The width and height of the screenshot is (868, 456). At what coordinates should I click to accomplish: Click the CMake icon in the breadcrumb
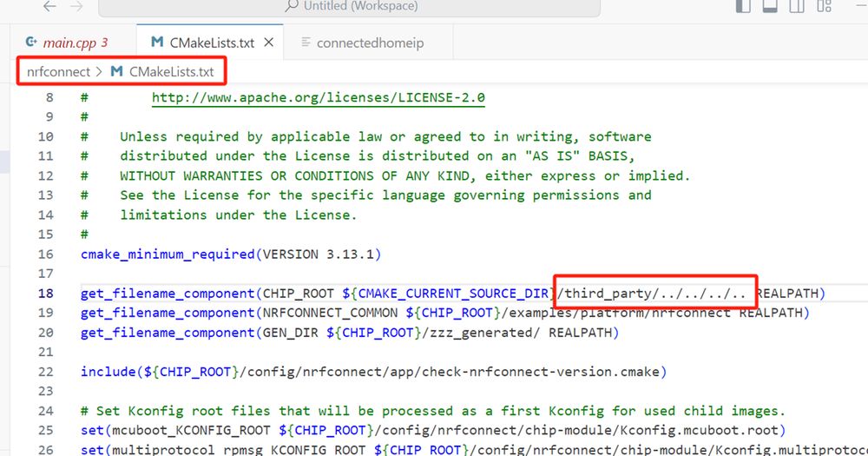coord(116,71)
